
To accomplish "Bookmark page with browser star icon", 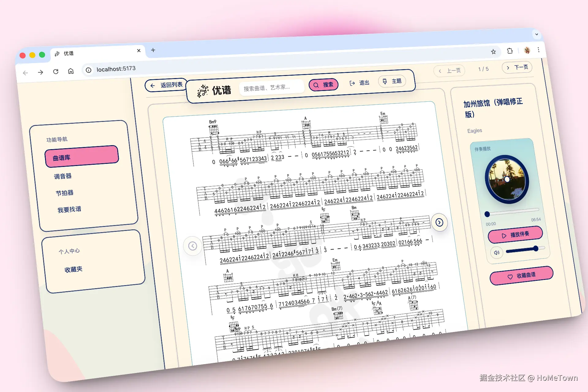I will coord(493,52).
